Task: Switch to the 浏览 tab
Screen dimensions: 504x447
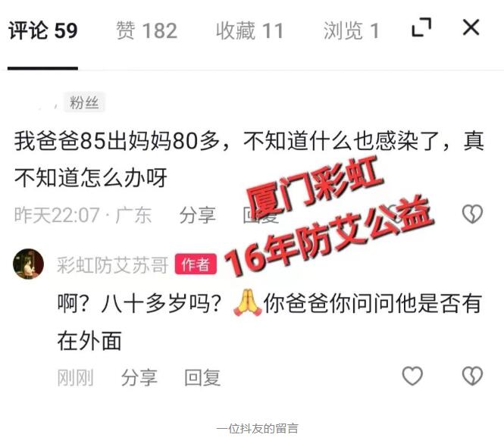Action: (x=351, y=31)
